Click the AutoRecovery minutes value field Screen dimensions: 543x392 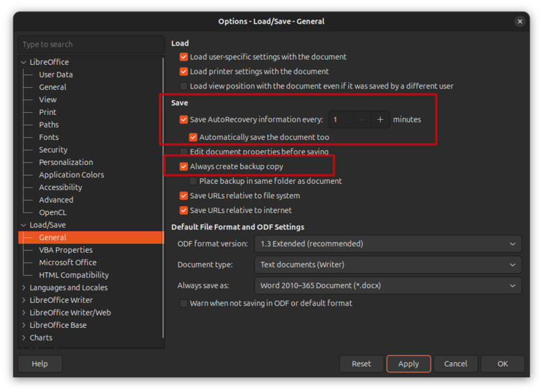340,120
